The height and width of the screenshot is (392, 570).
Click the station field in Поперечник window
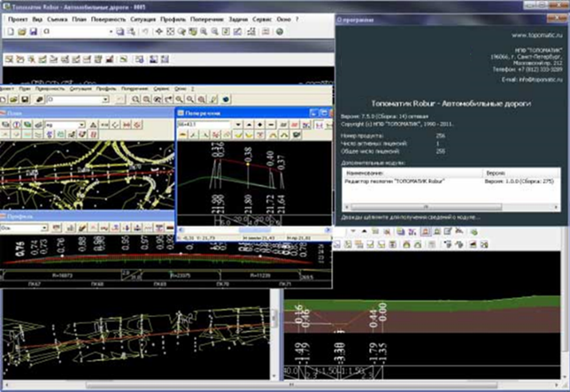click(204, 125)
